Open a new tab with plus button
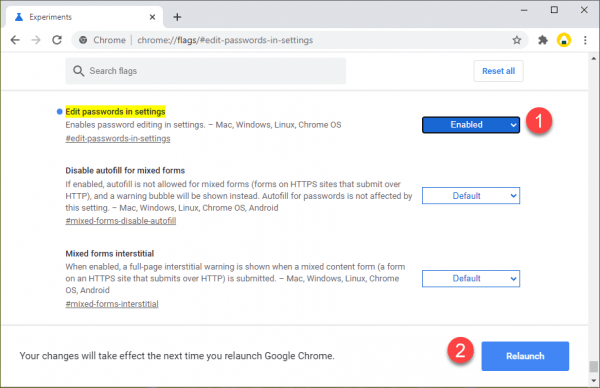Screen dimensions: 600x388 pyautogui.click(x=177, y=17)
